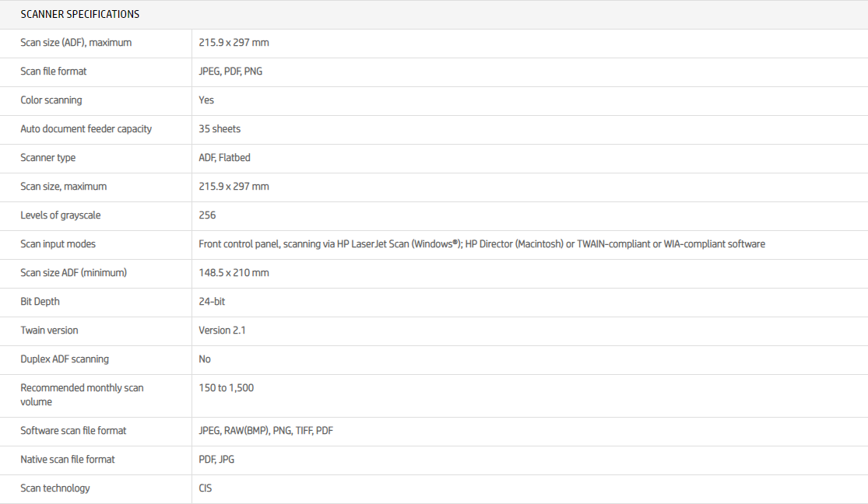
Task: Click the '35 sheets' feeder capacity value
Action: 220,129
